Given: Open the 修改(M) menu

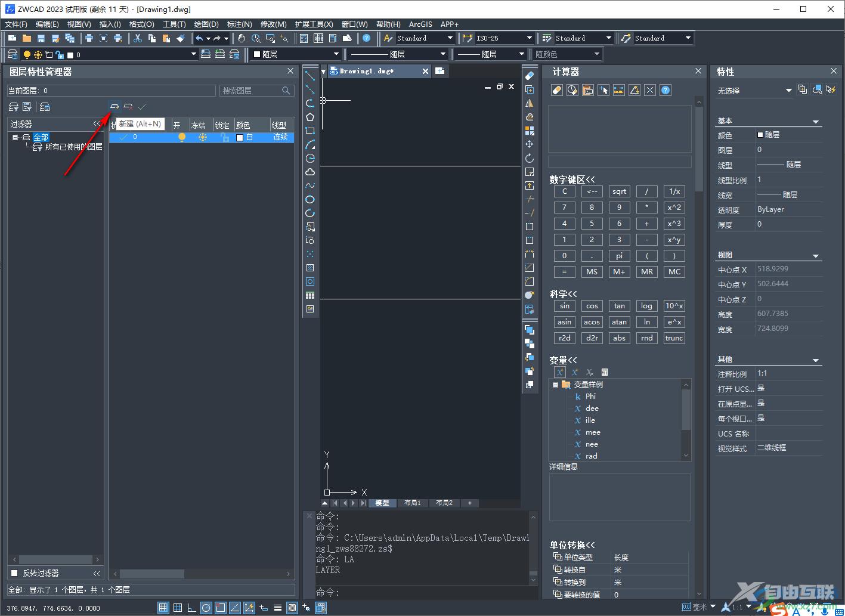Looking at the screenshot, I should click(274, 24).
